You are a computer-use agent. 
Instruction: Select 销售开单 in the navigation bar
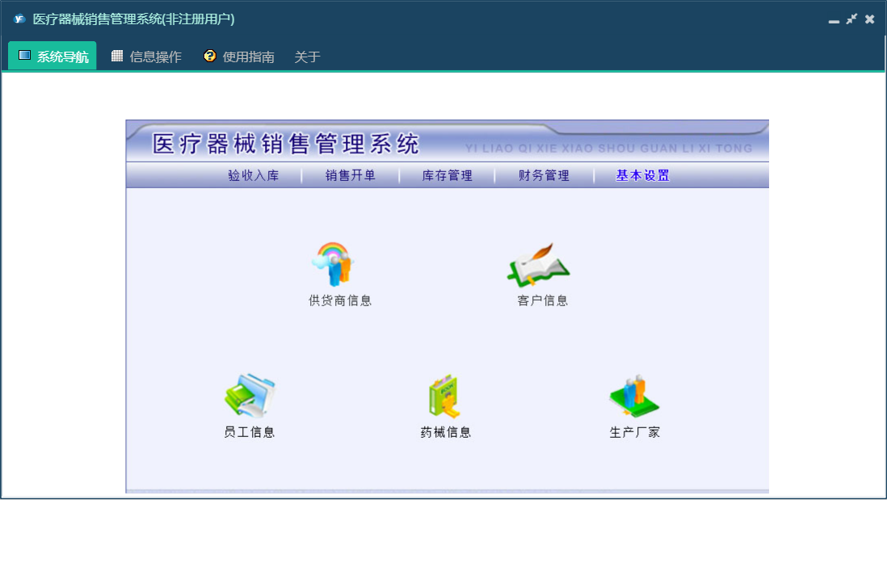click(x=351, y=176)
